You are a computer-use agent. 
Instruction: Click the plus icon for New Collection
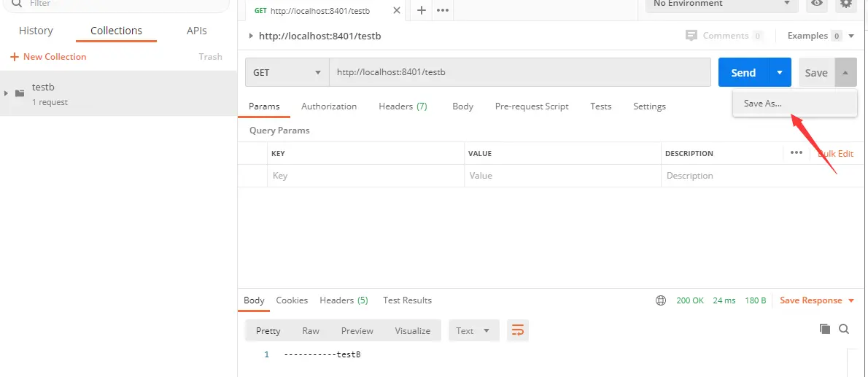[15, 56]
